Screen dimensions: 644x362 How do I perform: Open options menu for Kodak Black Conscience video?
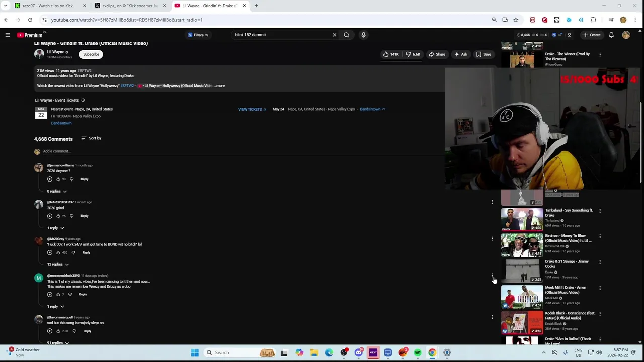(600, 314)
